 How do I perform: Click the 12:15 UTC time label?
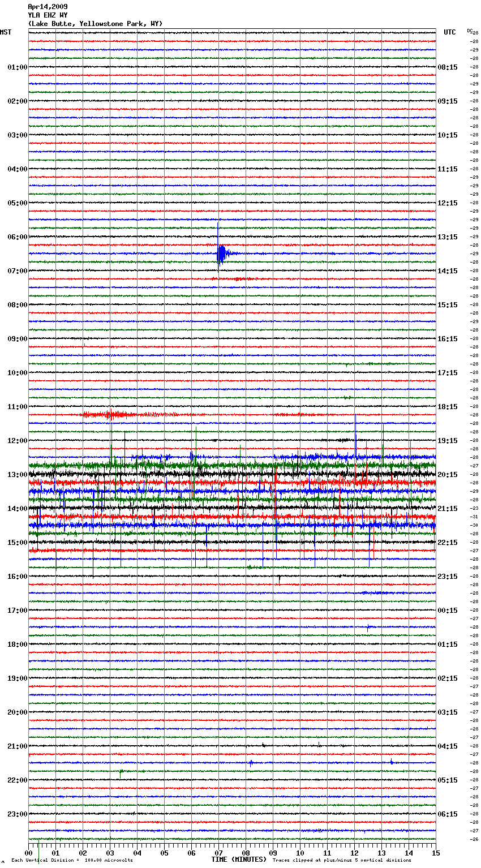[x=448, y=203]
